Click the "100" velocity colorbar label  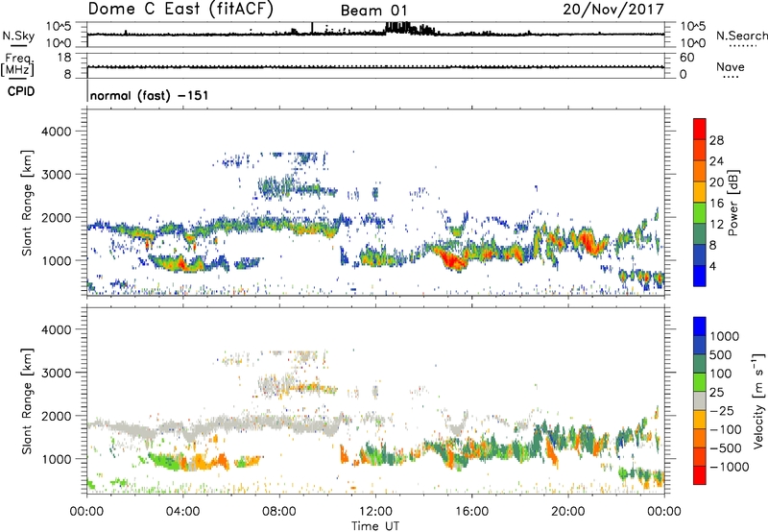(x=723, y=374)
